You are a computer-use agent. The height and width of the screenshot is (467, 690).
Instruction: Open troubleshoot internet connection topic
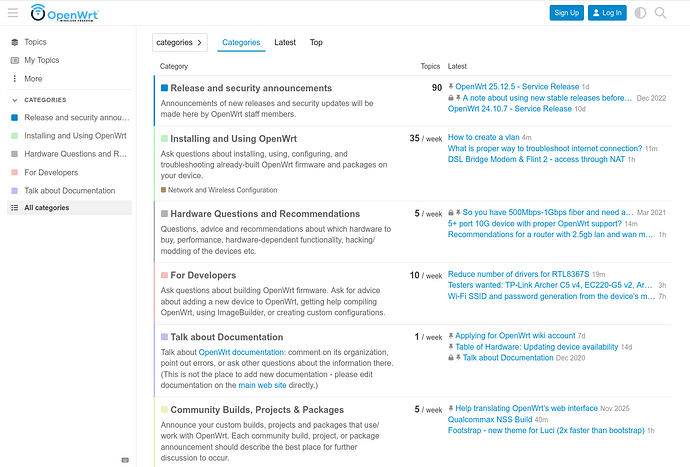[545, 148]
